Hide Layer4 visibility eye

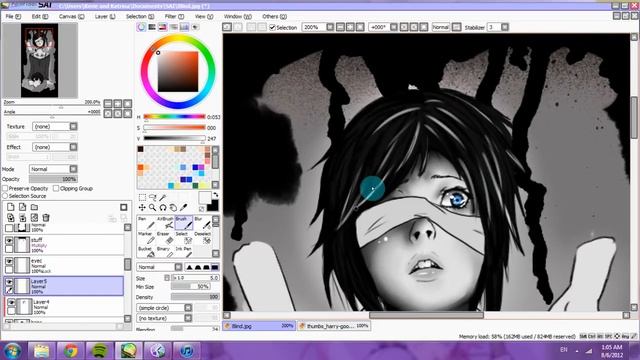coord(11,302)
